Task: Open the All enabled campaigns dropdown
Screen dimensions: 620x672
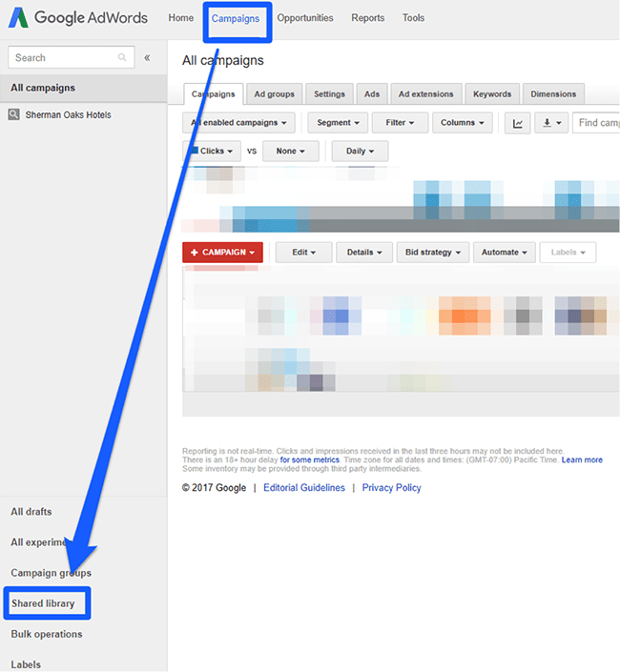Action: tap(238, 123)
